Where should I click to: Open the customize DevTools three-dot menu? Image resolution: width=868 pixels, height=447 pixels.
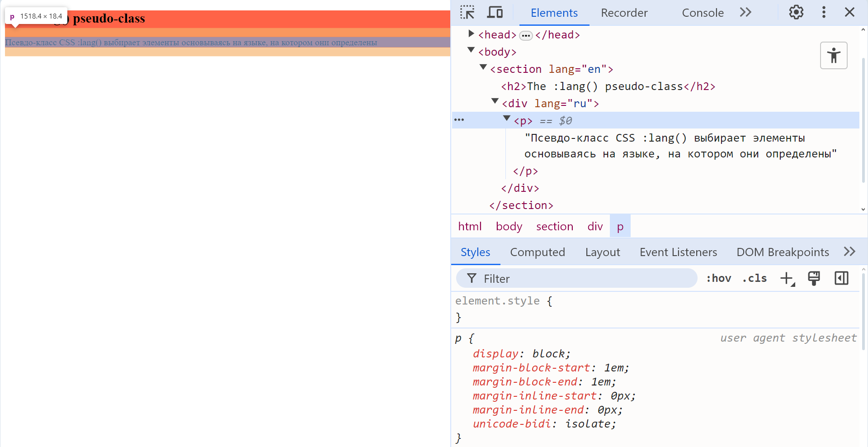[x=824, y=12]
